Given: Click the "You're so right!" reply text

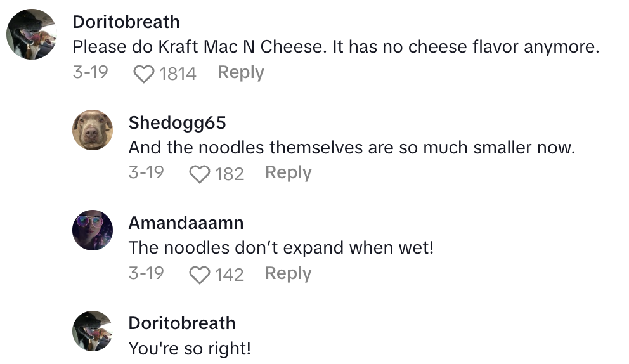Looking at the screenshot, I should (x=190, y=348).
